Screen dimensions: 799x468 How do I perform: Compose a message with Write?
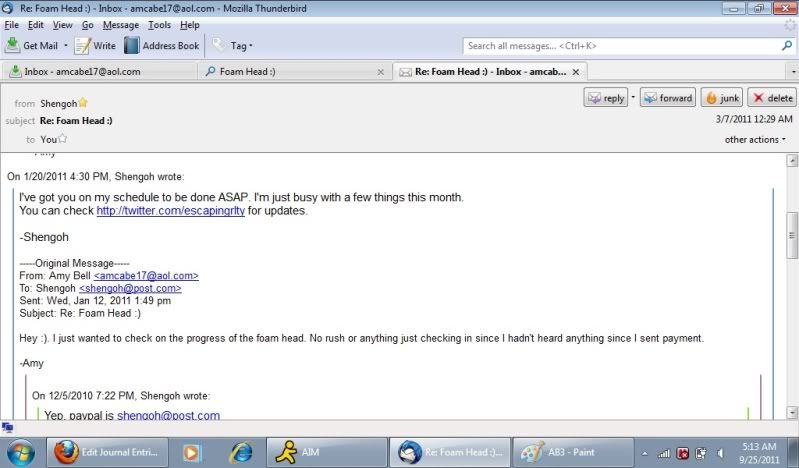pyautogui.click(x=95, y=45)
